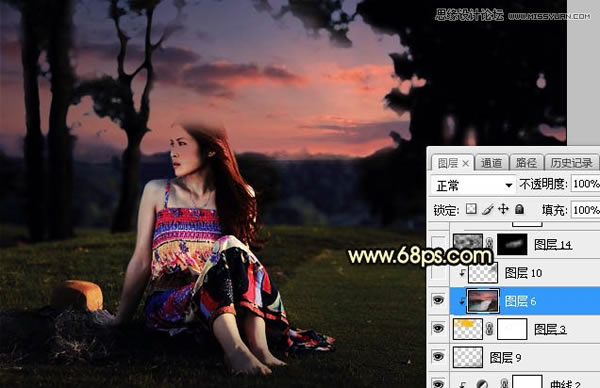Select the curves adjustment icon on 曲线 2
The height and width of the screenshot is (388, 600).
482,384
